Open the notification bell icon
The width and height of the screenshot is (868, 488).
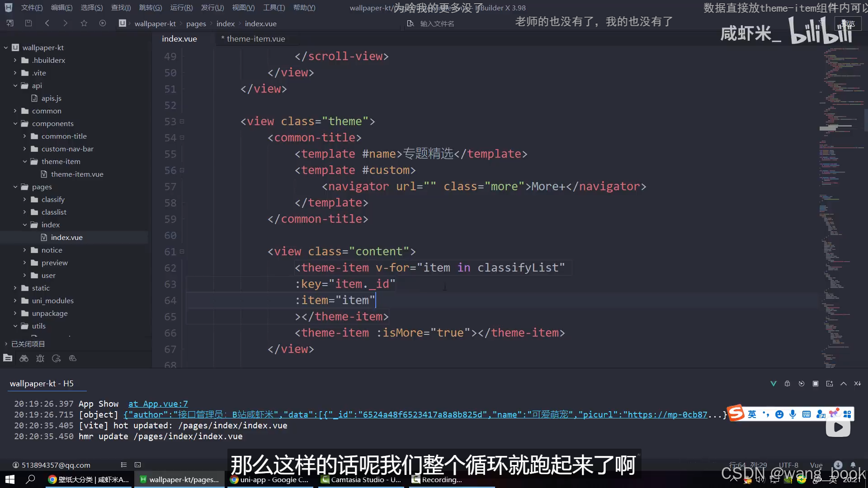click(x=853, y=465)
